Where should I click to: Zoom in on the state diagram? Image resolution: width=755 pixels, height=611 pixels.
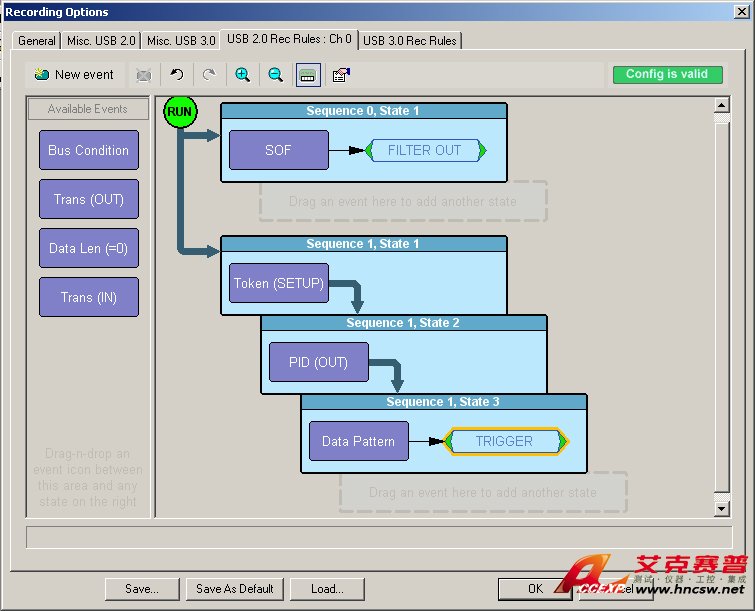pyautogui.click(x=242, y=75)
